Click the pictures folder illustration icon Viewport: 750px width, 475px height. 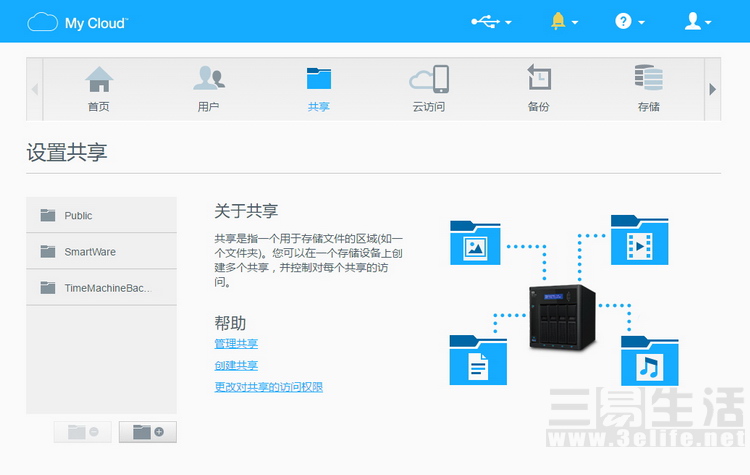click(x=475, y=243)
